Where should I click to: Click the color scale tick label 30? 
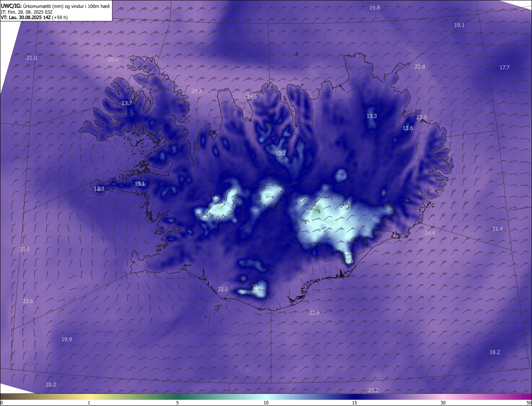[x=443, y=403]
